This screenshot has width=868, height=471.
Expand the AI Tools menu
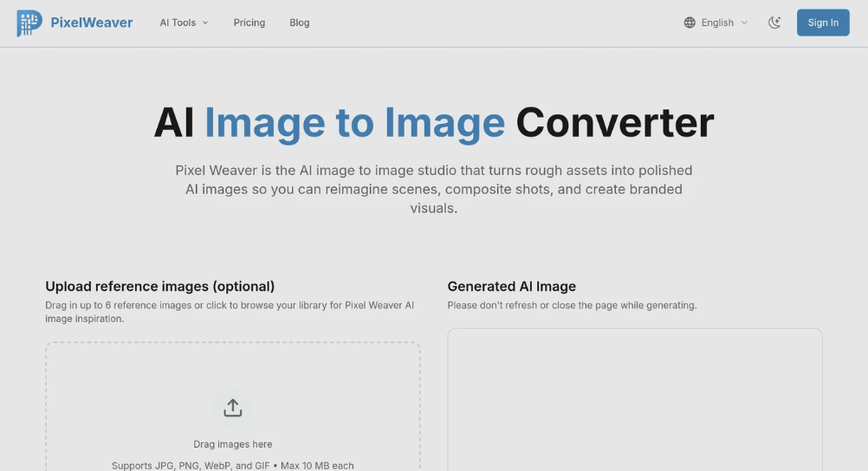point(184,23)
